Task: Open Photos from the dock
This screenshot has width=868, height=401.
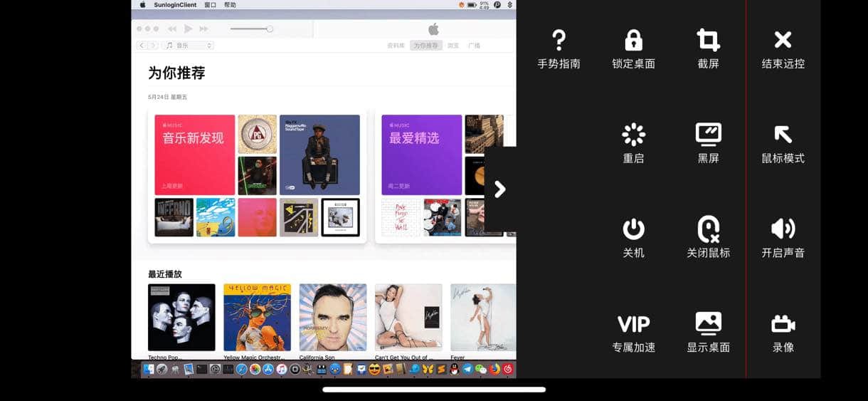Action: 255,369
